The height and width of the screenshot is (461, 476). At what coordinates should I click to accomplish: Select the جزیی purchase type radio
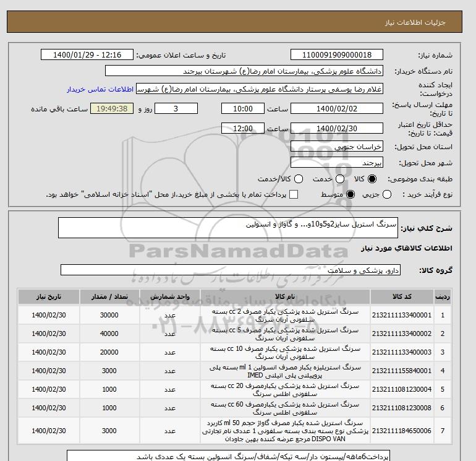(x=387, y=194)
